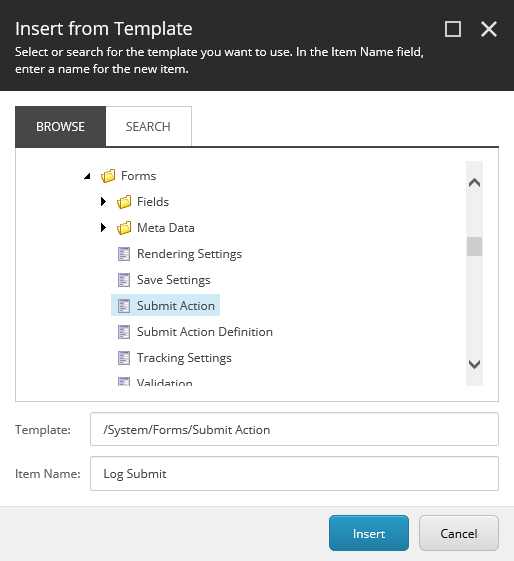Screen dimensions: 514x561
Task: Click the Cancel button
Action: tap(459, 533)
